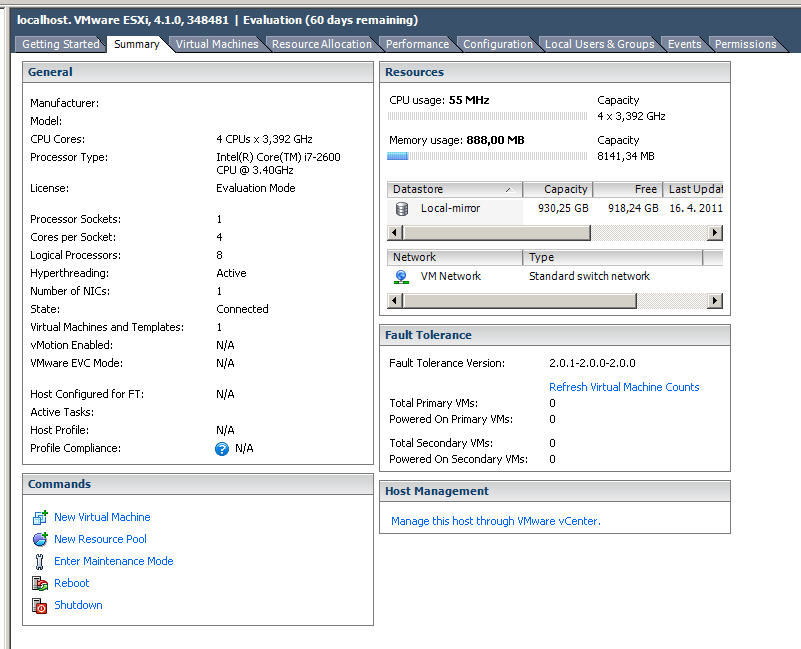This screenshot has height=649, width=801.
Task: Click the New Virtual Machine icon
Action: [38, 517]
